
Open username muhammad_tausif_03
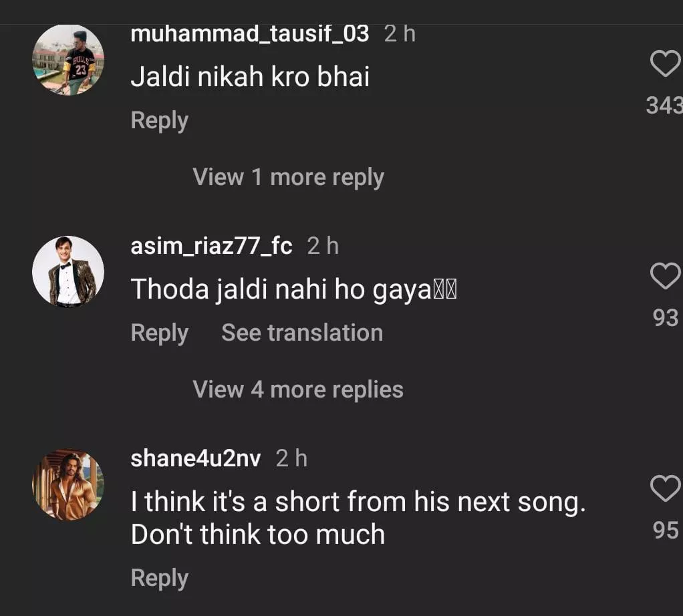coord(249,33)
